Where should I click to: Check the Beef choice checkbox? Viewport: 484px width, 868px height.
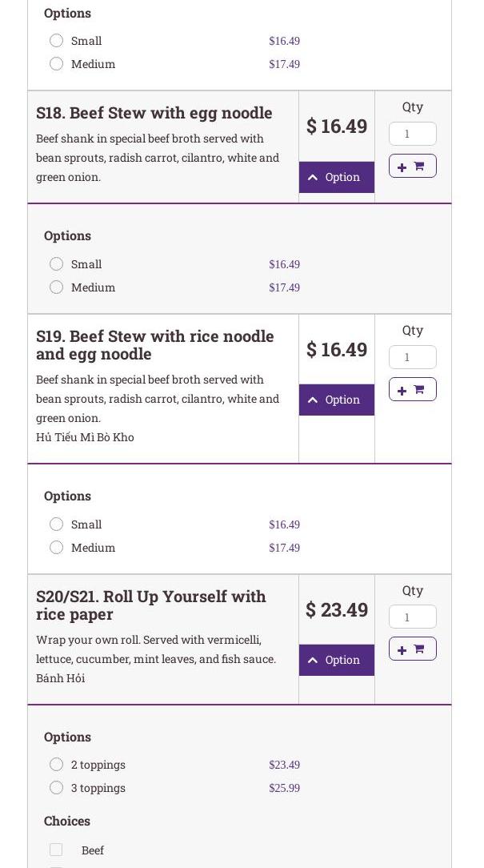click(56, 850)
